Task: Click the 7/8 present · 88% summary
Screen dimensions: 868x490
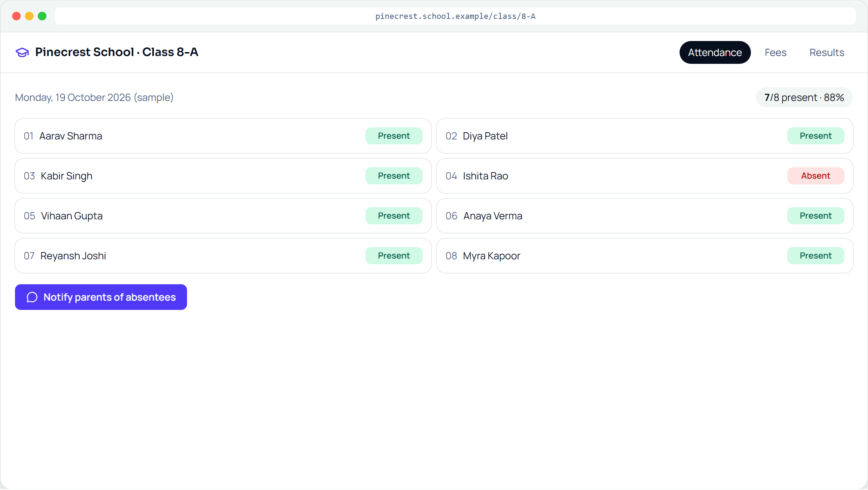Action: 804,97
